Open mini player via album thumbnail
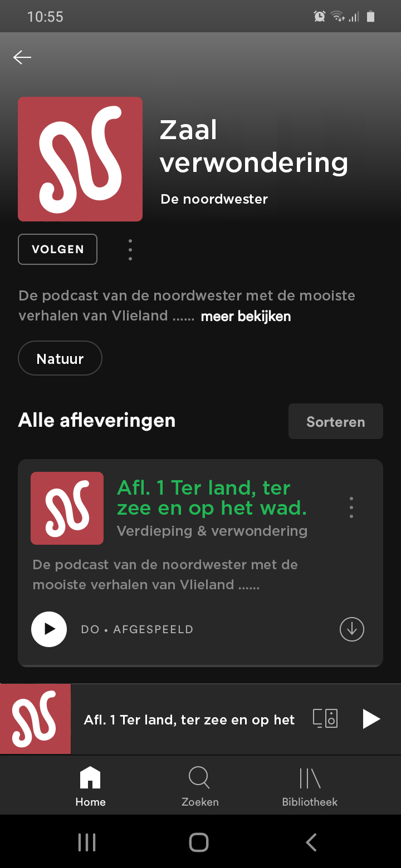Viewport: 401px width, 868px height. coord(36,719)
